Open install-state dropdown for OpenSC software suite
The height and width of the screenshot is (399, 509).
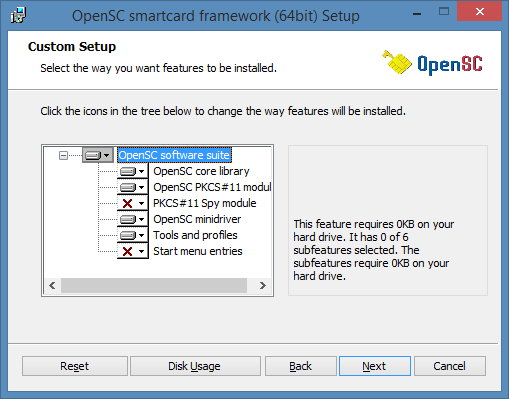(98, 155)
